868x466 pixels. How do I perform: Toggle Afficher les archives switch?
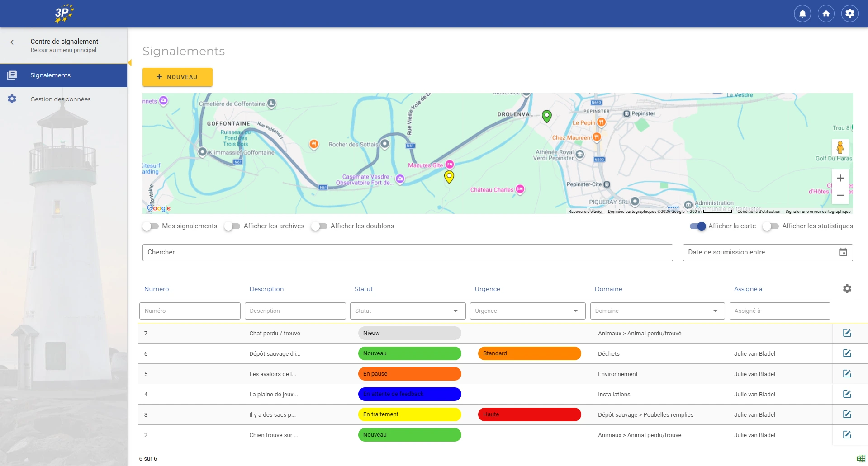[x=232, y=226]
